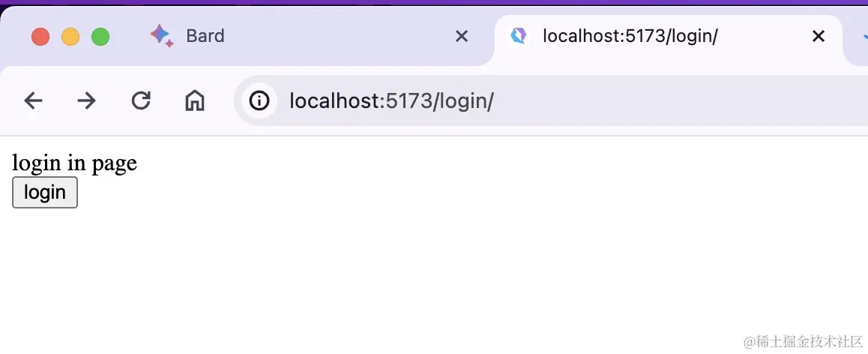Viewport: 868px width, 354px height.
Task: Close the Bard tab
Action: [462, 36]
